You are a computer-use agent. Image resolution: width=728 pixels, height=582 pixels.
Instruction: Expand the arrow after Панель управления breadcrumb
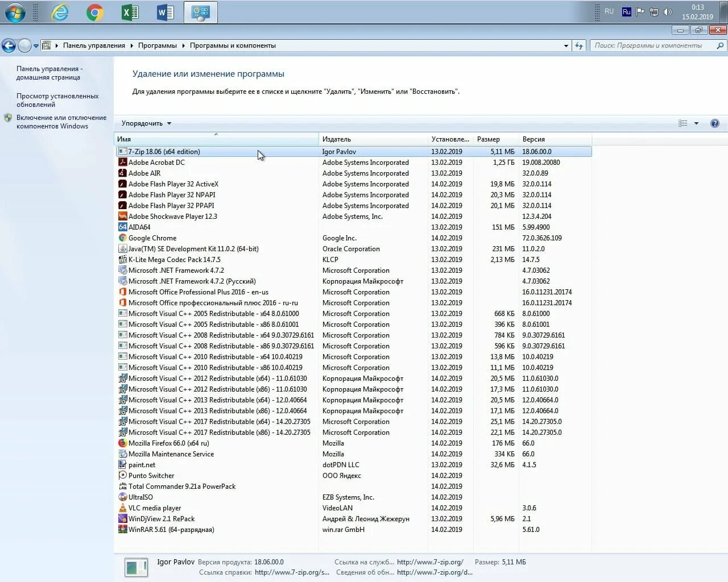point(131,45)
